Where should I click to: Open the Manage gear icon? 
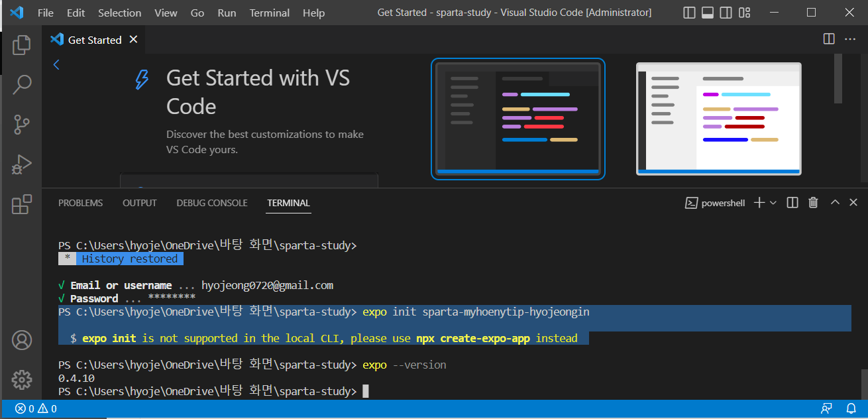22,380
